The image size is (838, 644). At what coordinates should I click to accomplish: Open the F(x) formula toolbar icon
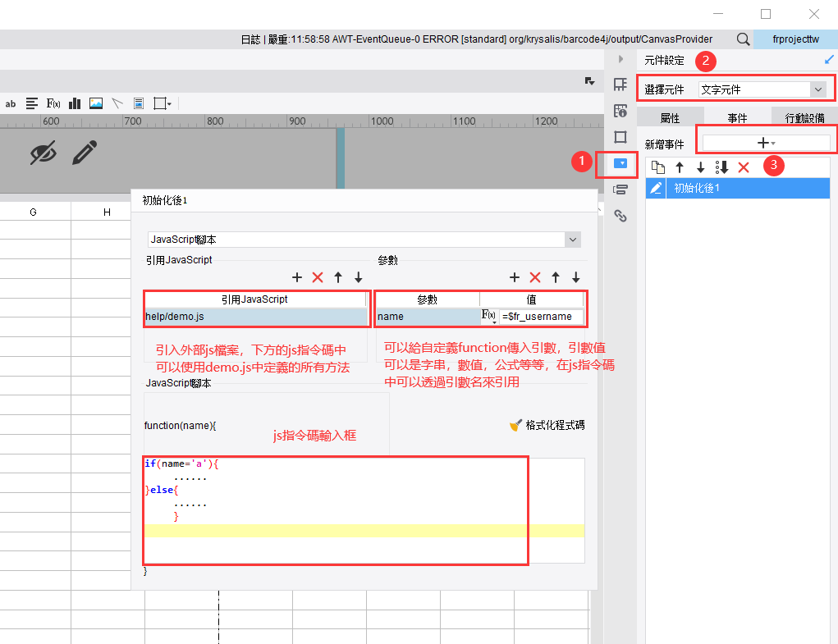pyautogui.click(x=53, y=103)
